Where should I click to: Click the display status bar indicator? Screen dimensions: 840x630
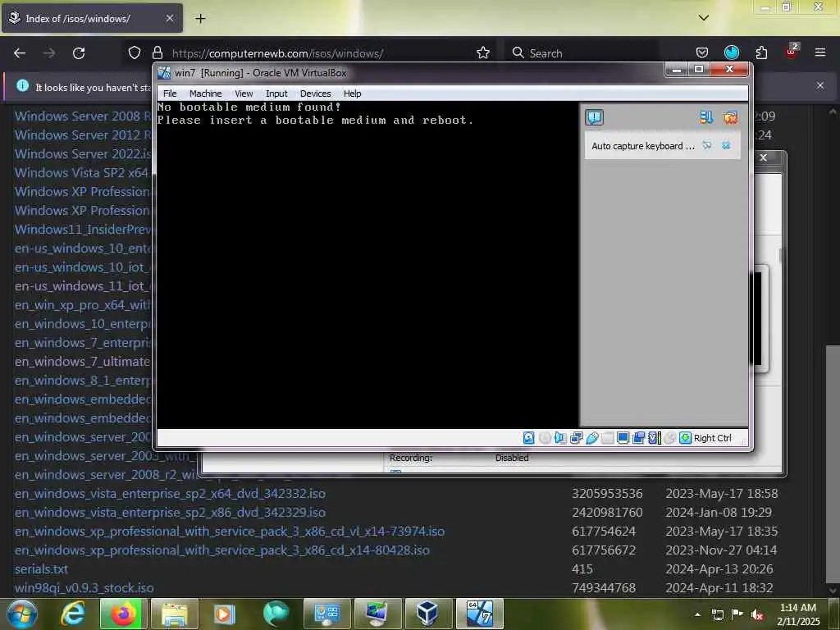coord(623,438)
